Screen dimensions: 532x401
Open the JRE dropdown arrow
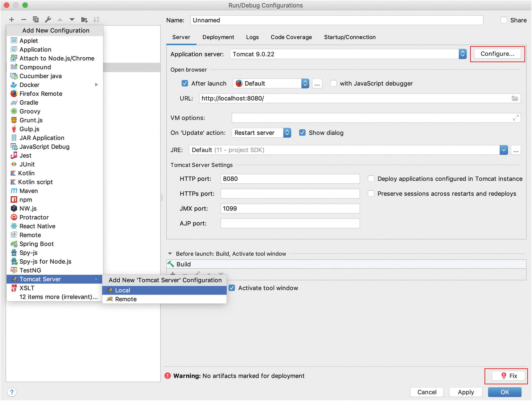click(504, 150)
